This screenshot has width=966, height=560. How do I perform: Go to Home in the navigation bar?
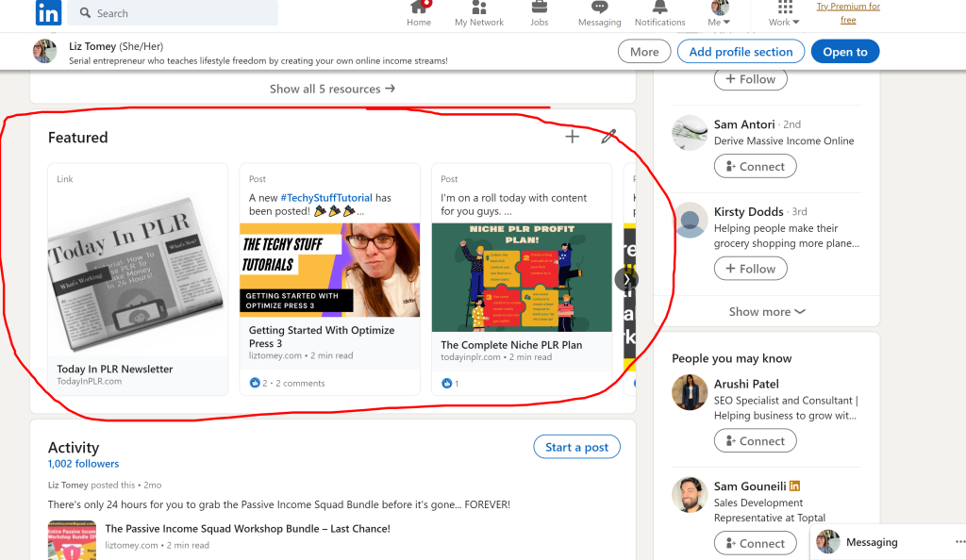(x=419, y=14)
